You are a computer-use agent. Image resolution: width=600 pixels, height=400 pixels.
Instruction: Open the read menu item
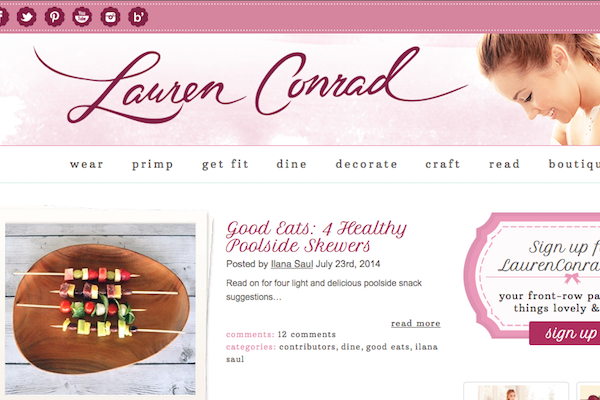[x=504, y=164]
